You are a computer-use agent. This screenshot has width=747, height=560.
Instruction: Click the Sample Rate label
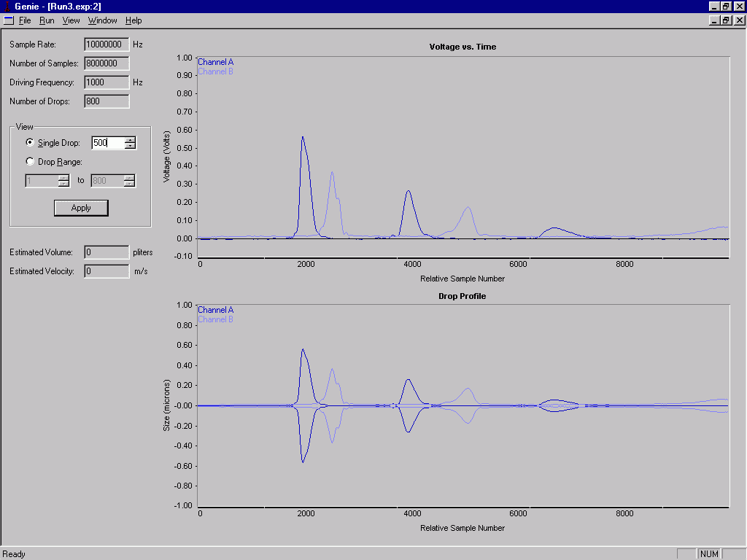point(33,44)
